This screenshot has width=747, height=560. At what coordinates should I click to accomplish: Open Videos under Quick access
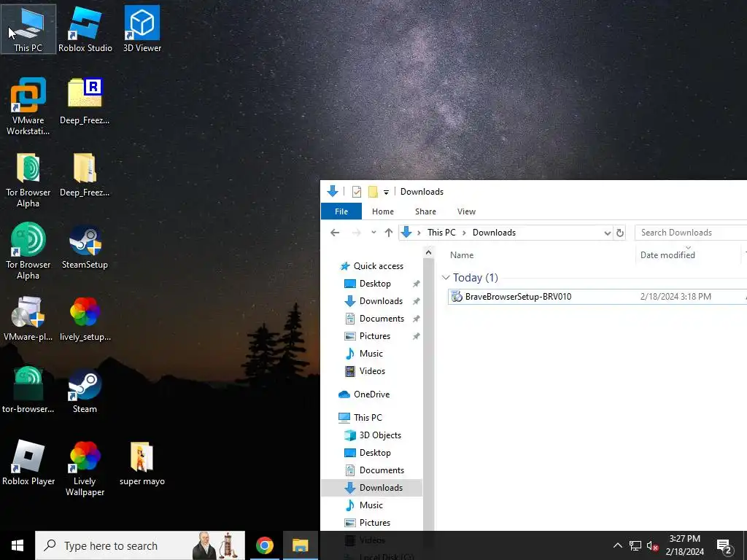[x=372, y=371]
